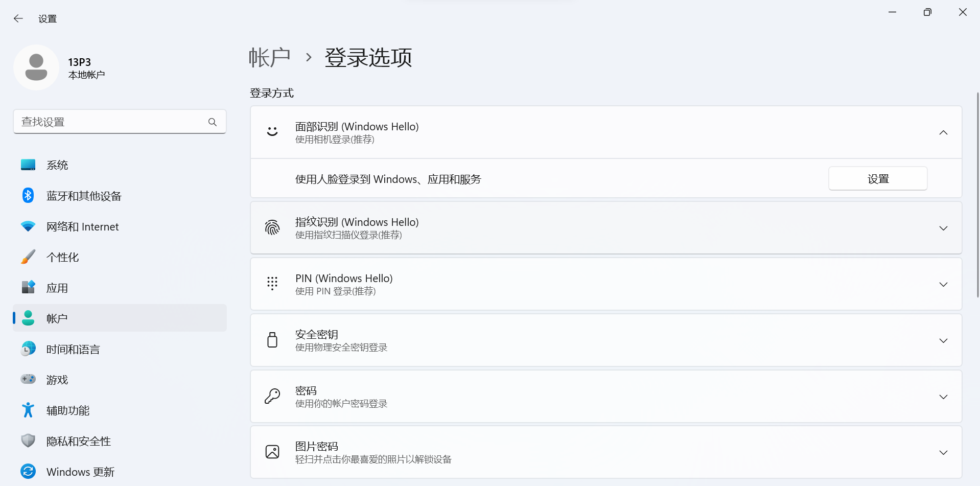The image size is (980, 486).
Task: Expand the security key section
Action: pos(943,341)
